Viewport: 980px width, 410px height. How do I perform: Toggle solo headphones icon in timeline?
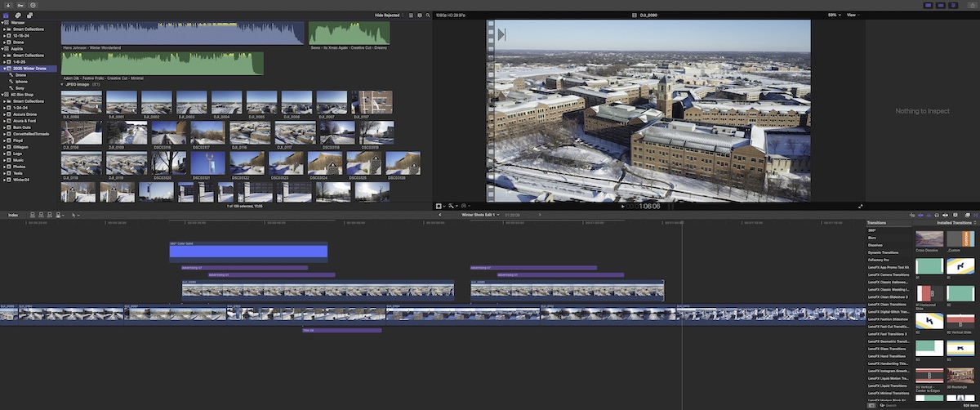tap(937, 215)
